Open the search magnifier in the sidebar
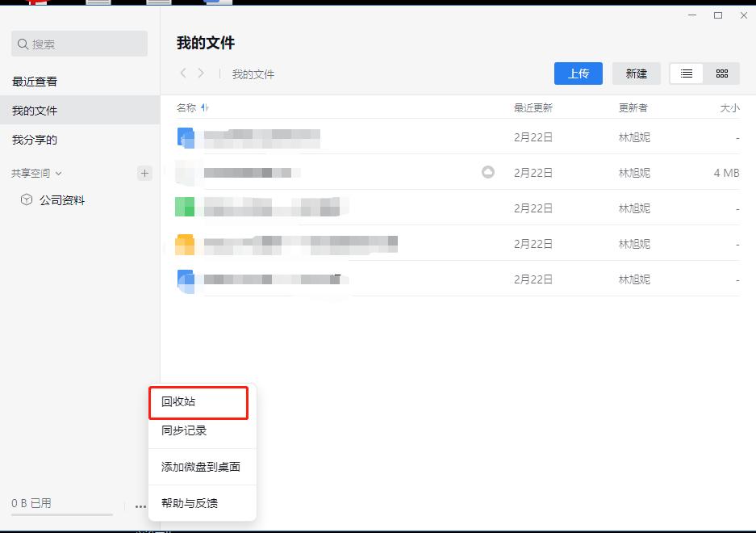 23,44
